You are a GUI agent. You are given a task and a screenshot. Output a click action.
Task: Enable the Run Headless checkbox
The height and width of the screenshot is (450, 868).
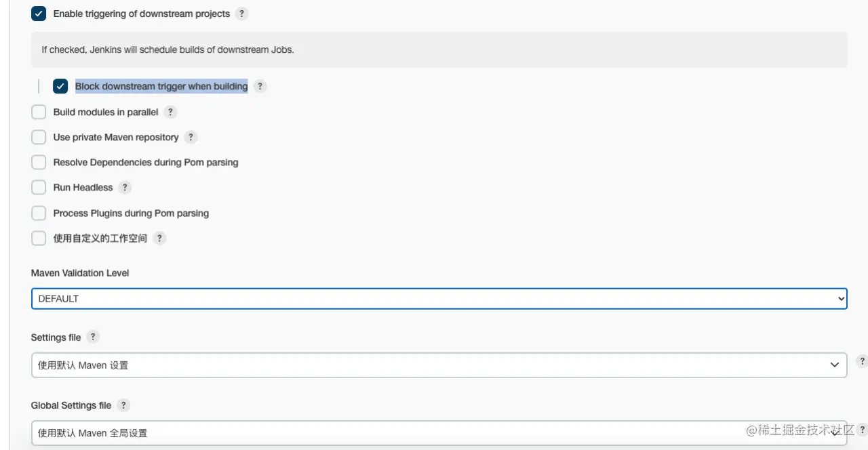click(39, 187)
